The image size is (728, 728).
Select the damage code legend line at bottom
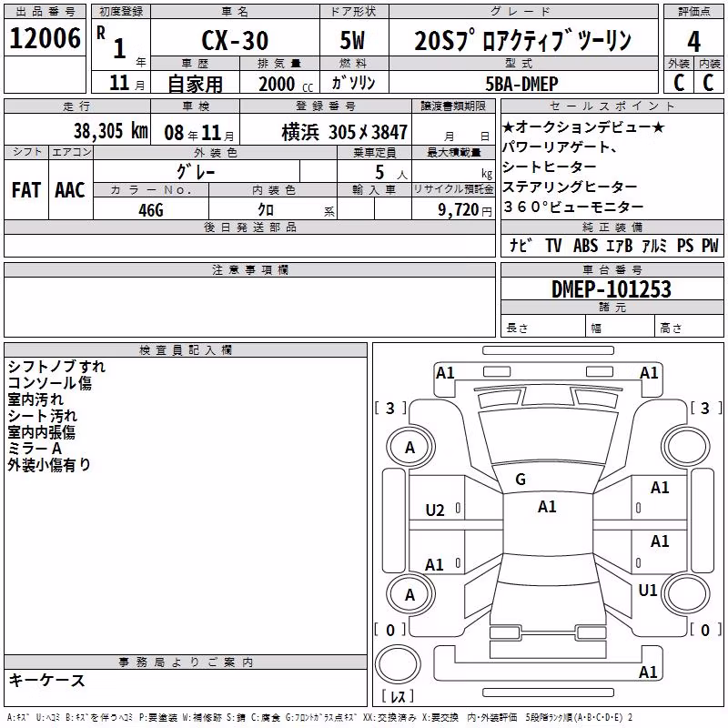point(319,717)
